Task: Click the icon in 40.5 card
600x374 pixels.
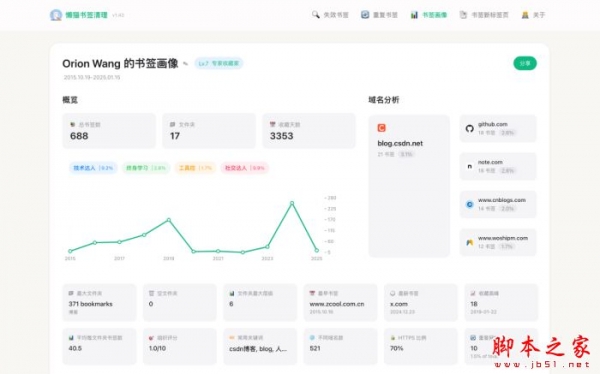Action: [x=71, y=338]
